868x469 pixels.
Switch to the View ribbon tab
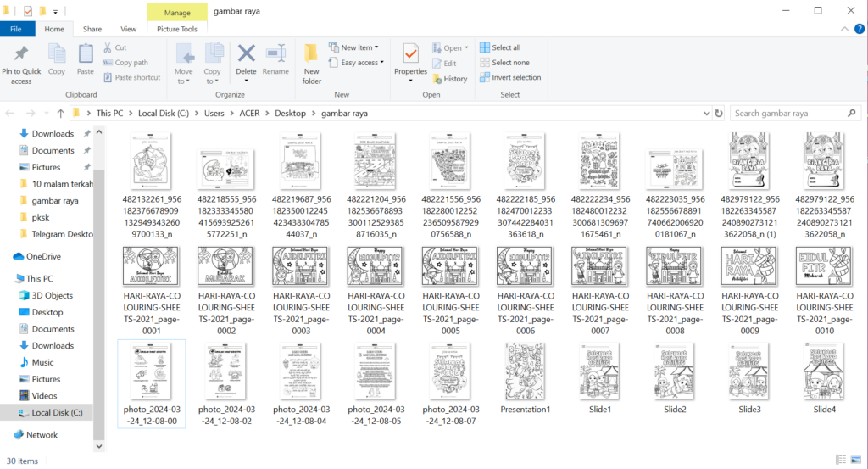pos(128,29)
